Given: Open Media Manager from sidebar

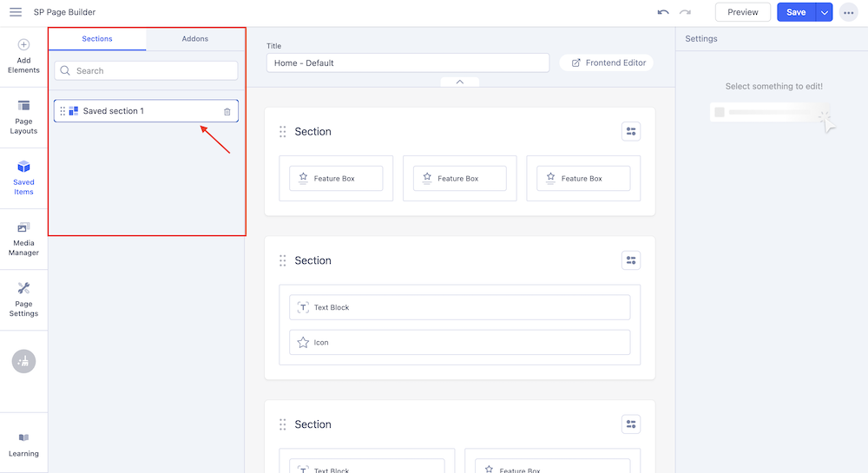Looking at the screenshot, I should [x=23, y=239].
